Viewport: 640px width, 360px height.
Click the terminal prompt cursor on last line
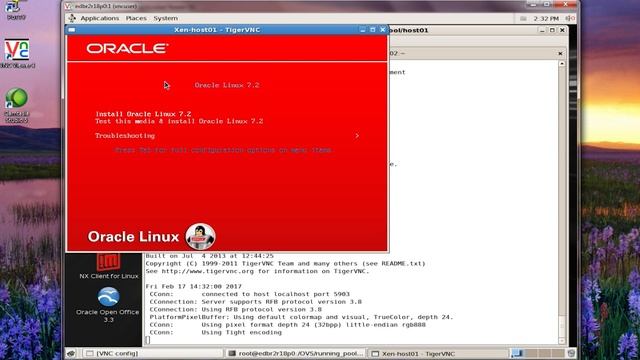click(x=148, y=340)
